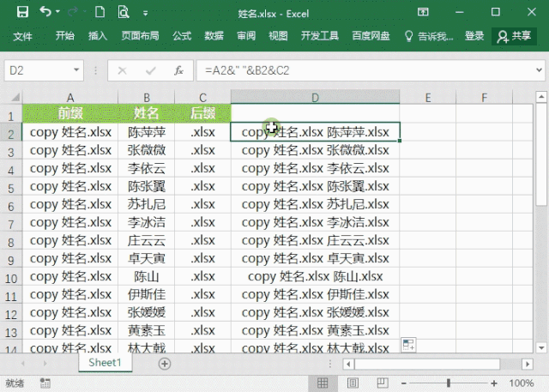Click the Cancel X icon in formula bar
Screen dimensions: 549x392
tap(122, 70)
